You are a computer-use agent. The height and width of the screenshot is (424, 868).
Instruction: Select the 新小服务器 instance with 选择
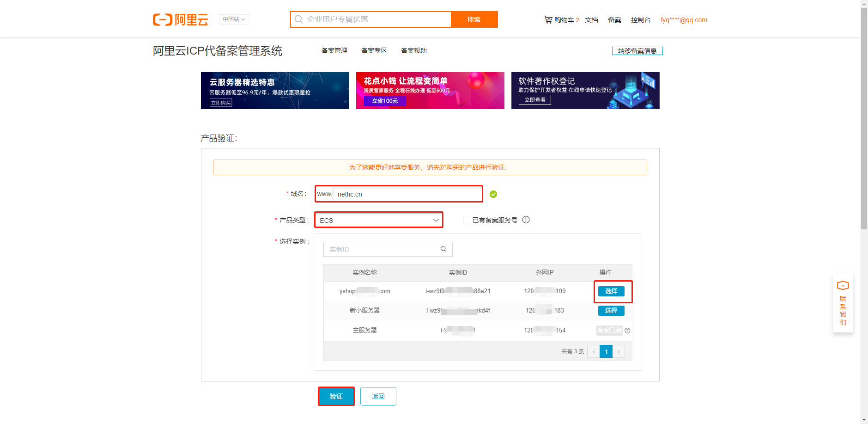(x=611, y=310)
